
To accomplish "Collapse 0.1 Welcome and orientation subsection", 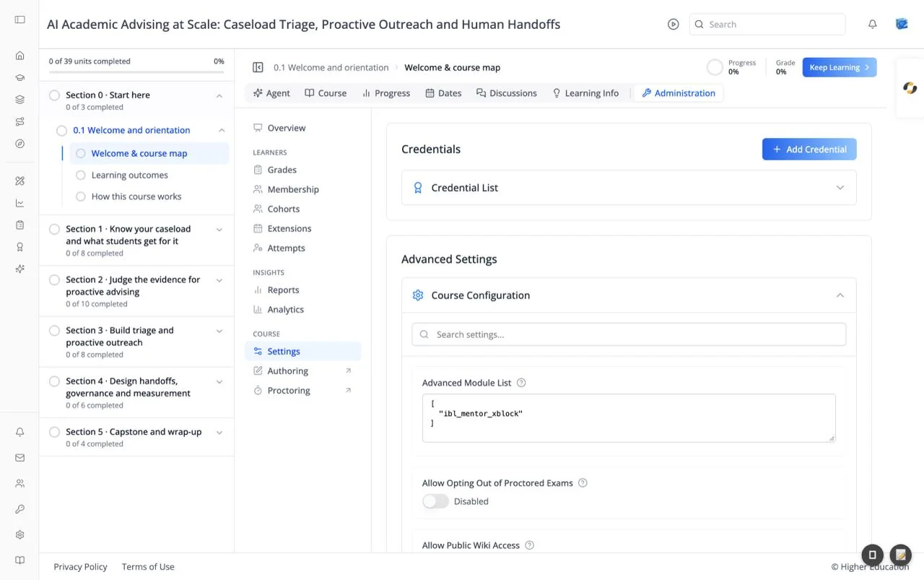I will point(222,130).
